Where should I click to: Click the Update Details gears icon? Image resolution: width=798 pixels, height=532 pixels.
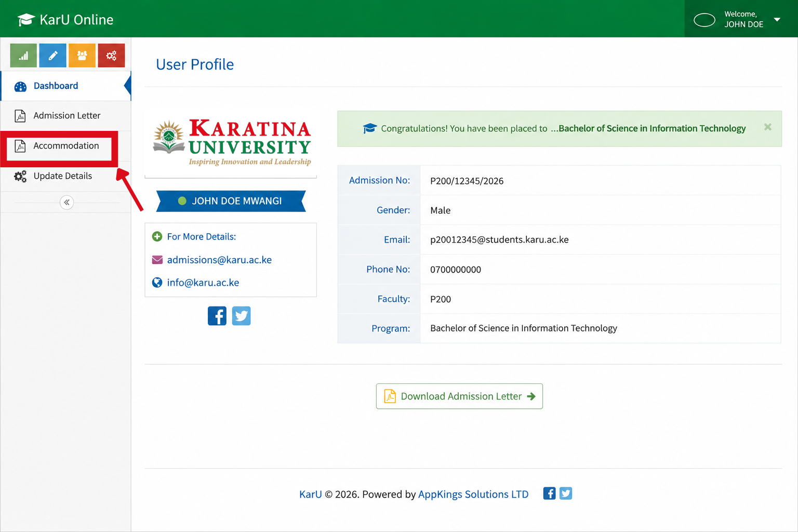[x=20, y=177]
